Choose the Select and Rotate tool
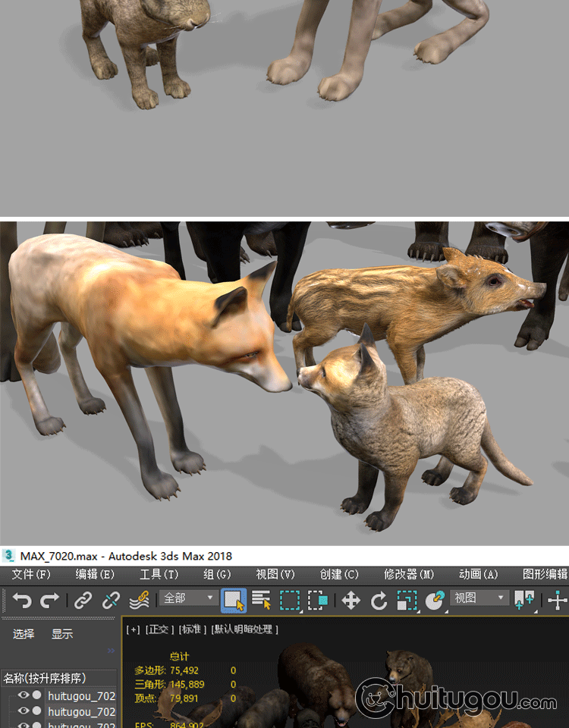The image size is (569, 728). coord(379,601)
